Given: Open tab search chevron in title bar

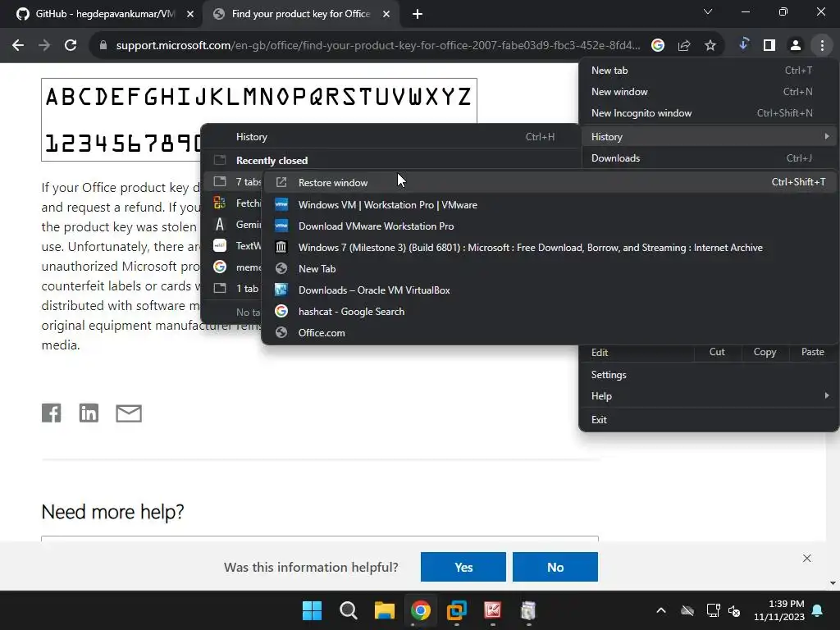Looking at the screenshot, I should (708, 11).
